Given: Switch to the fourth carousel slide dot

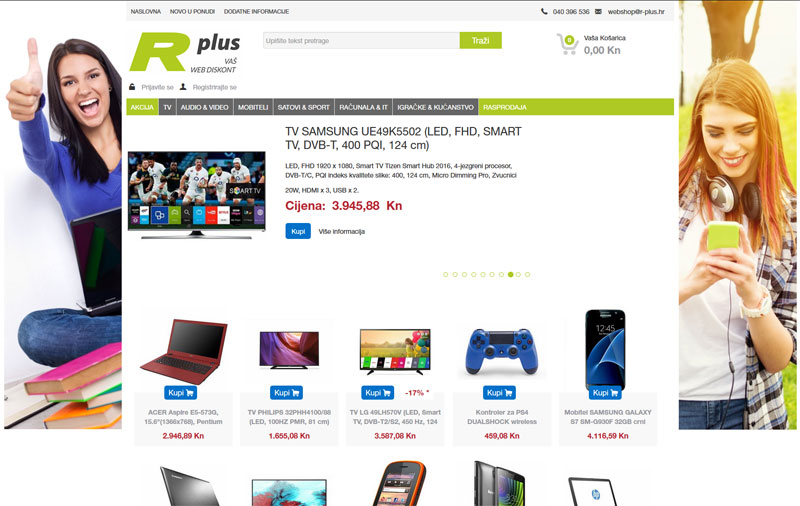Looking at the screenshot, I should click(473, 274).
